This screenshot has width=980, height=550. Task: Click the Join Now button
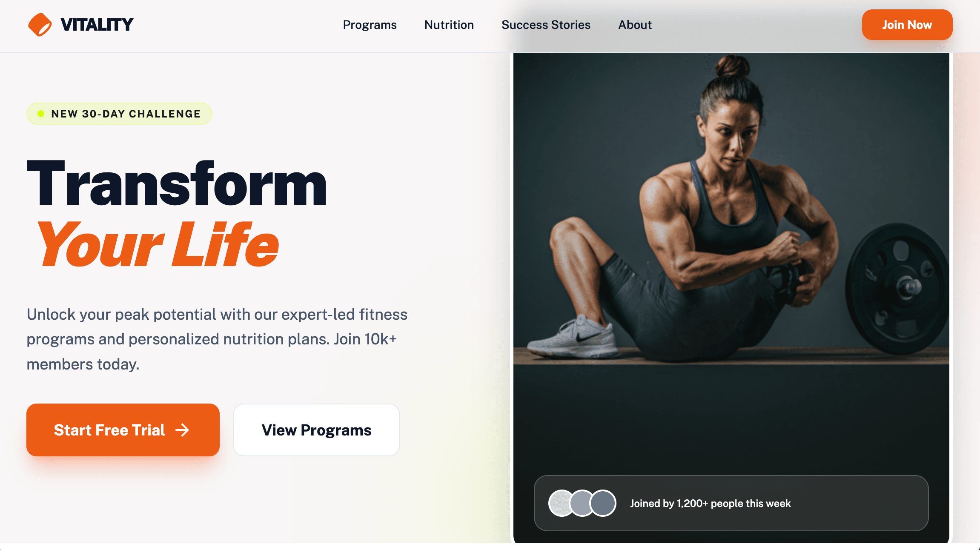(907, 25)
